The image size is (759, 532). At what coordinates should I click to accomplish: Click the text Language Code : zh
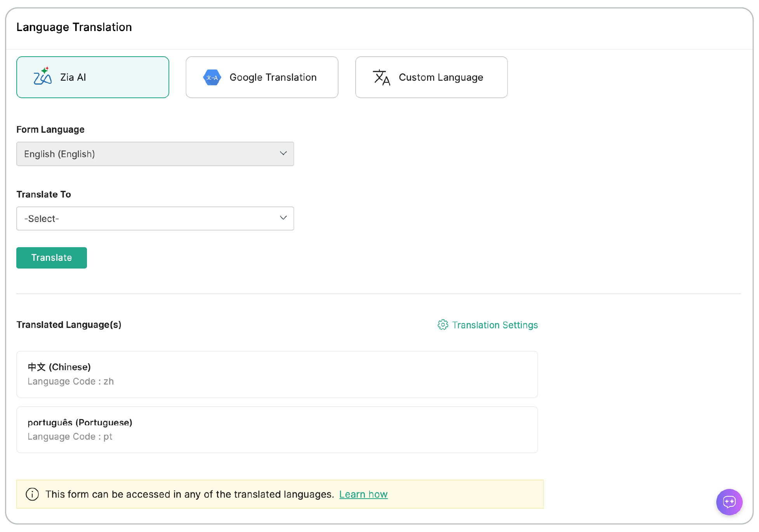71,381
